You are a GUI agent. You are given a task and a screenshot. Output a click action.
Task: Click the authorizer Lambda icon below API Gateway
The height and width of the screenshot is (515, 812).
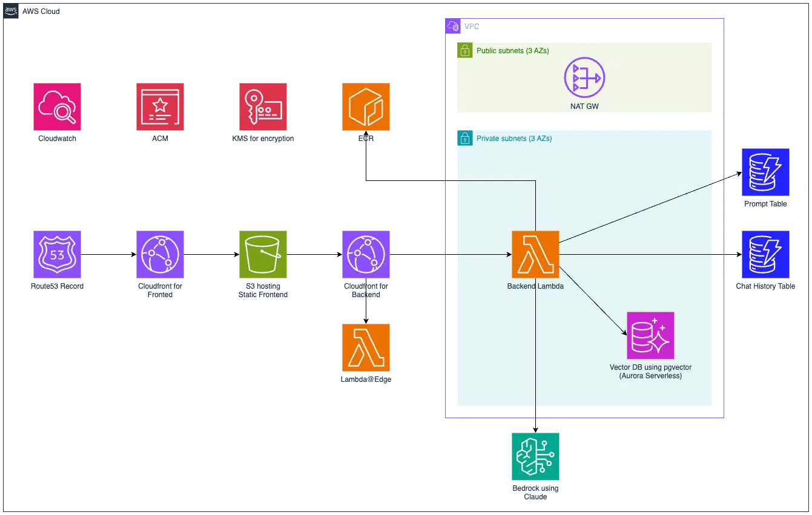[x=366, y=348]
